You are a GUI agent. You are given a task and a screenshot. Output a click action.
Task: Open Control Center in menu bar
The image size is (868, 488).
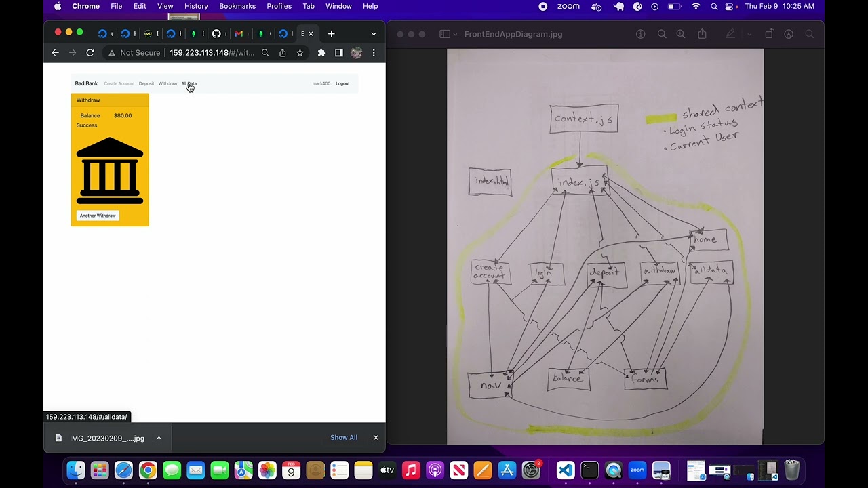coord(730,6)
